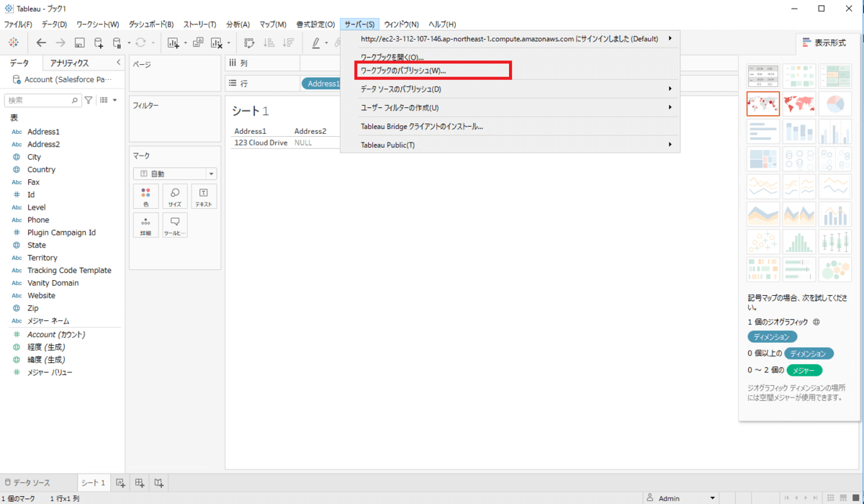Image resolution: width=864 pixels, height=504 pixels.
Task: Open the 分析 menu
Action: (x=238, y=24)
